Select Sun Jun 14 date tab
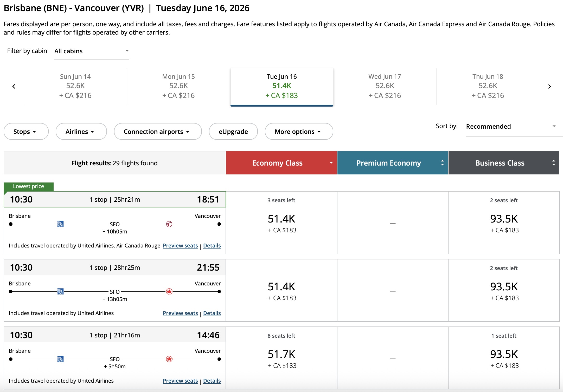The width and height of the screenshot is (563, 392). coord(75,86)
